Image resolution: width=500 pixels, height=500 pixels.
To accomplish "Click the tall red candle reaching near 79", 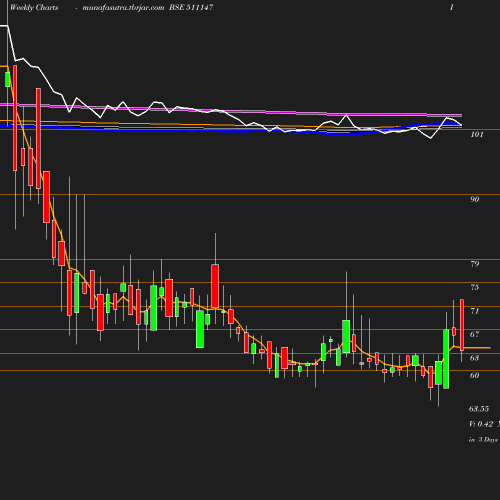I will pos(215,286).
